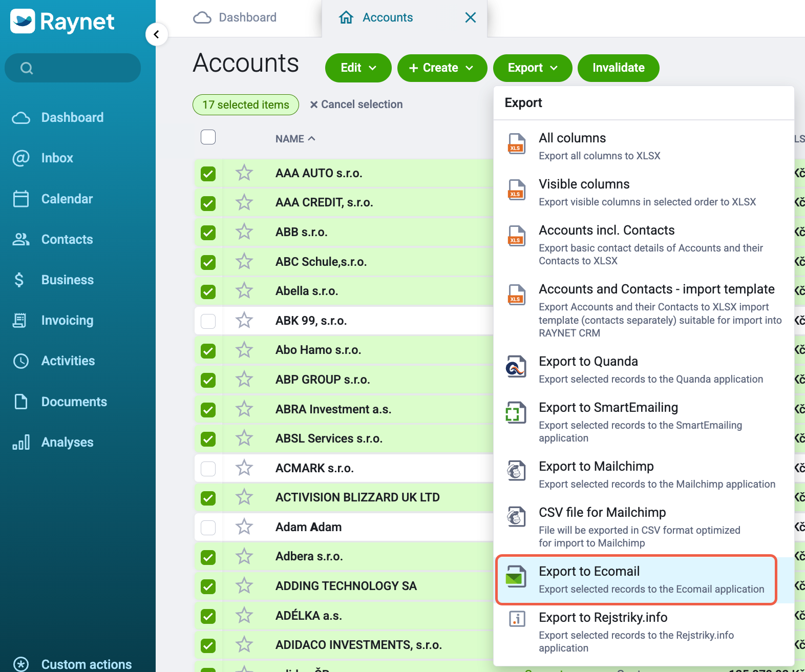Open Documents via its page icon
This screenshot has width=805, height=672.
(21, 402)
